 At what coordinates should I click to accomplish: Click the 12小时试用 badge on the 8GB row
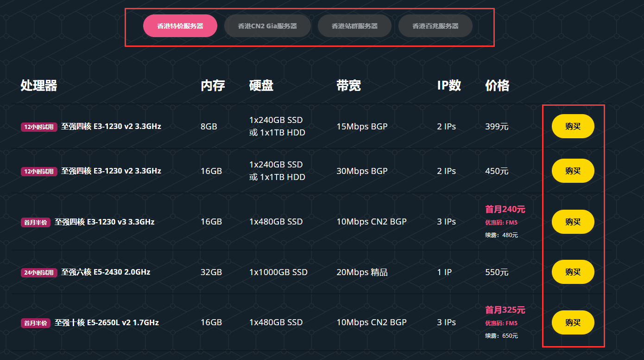[x=39, y=127]
